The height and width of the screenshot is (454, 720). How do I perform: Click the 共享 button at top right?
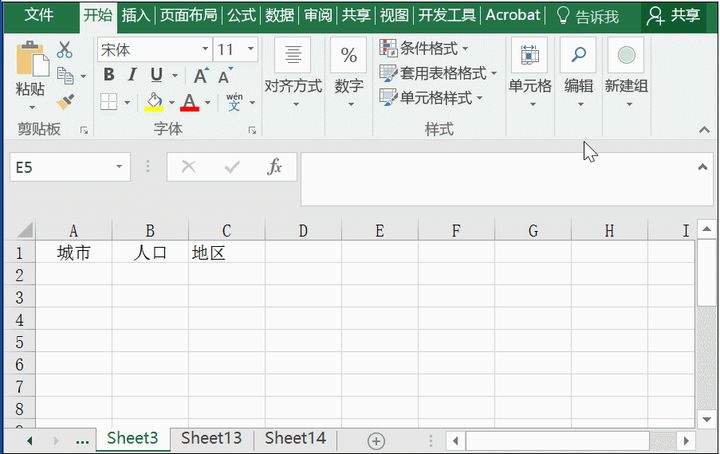tap(673, 15)
